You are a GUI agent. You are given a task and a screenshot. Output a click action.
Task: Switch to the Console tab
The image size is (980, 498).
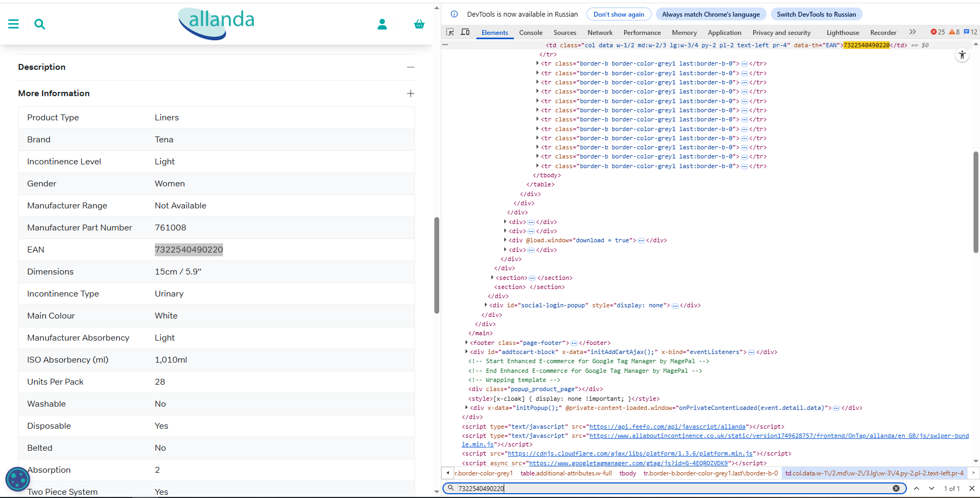pyautogui.click(x=531, y=33)
